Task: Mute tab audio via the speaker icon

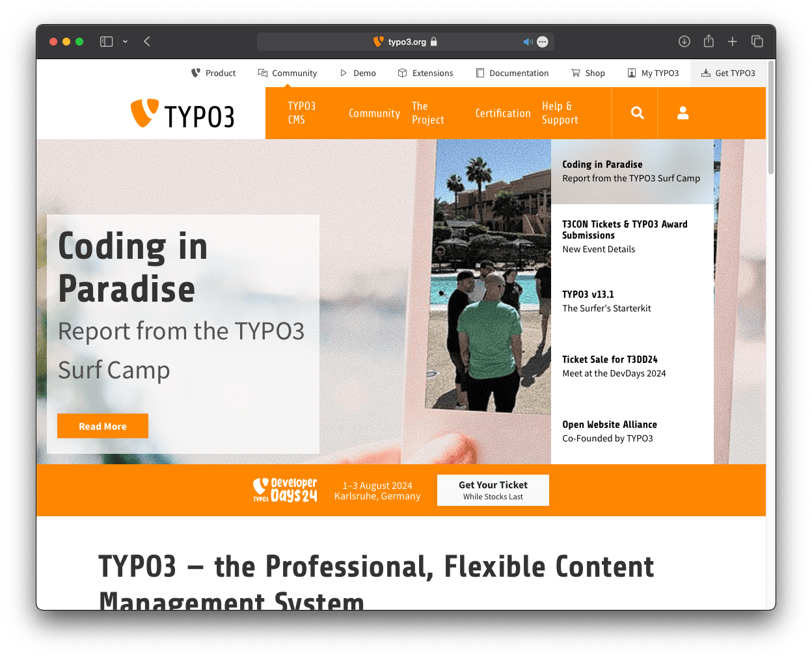Action: [528, 41]
